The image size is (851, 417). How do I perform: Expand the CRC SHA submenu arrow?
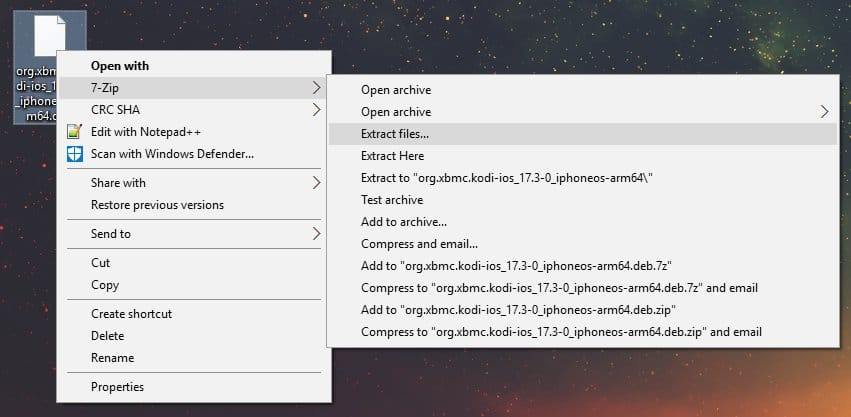pyautogui.click(x=316, y=110)
